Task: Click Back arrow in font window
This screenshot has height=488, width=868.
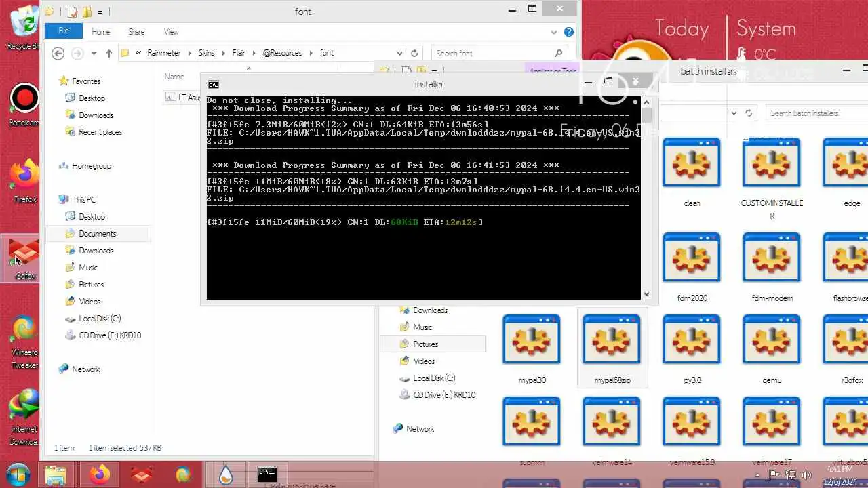Action: coord(58,53)
